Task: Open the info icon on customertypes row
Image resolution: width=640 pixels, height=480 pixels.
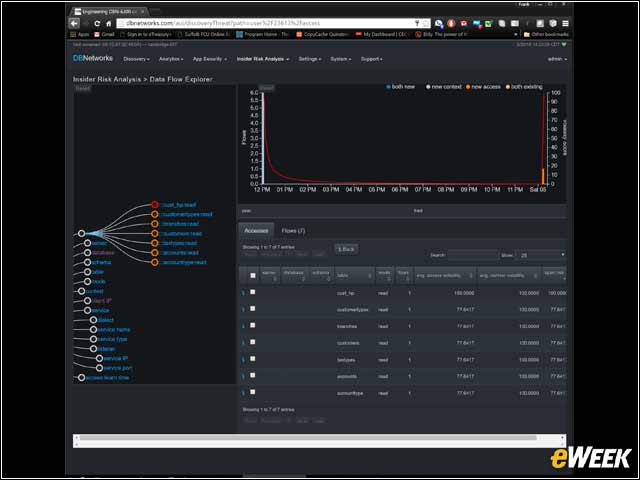Action: [x=244, y=310]
